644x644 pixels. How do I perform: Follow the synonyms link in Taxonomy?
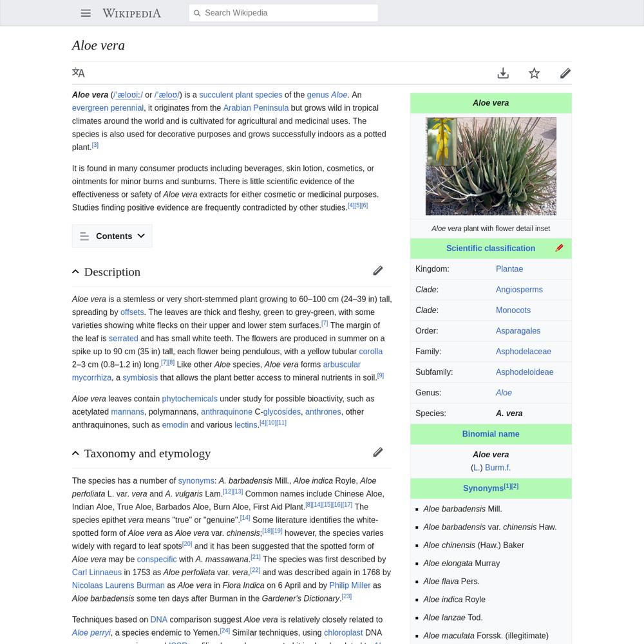196,481
